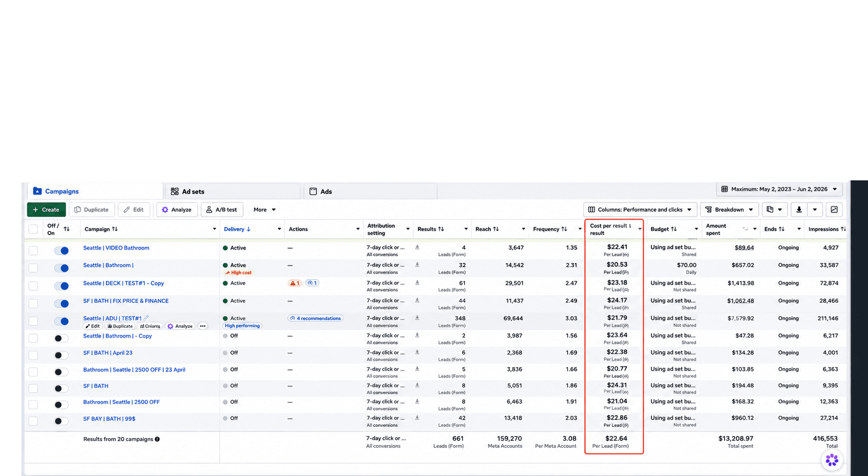The height and width of the screenshot is (476, 868).
Task: Click inline Edit under Seattle | ADU | TEST#1
Action: [92, 326]
